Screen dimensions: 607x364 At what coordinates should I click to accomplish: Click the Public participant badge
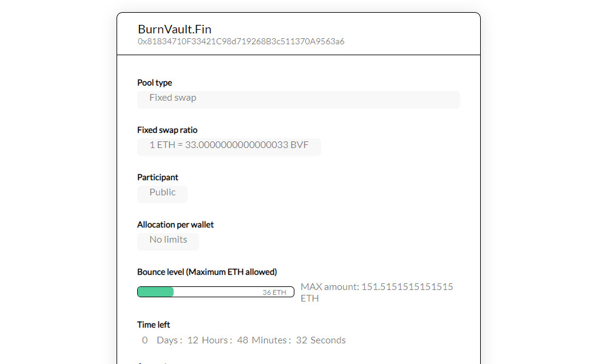coord(162,194)
